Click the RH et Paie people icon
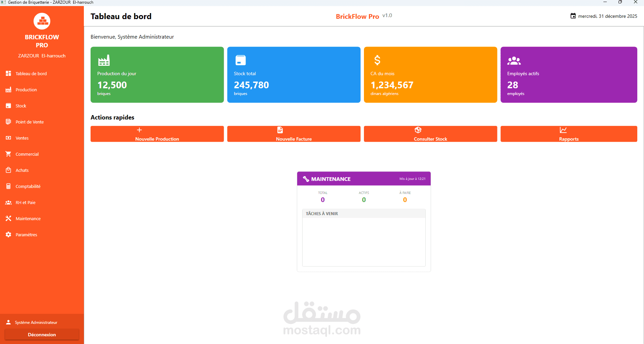 pos(8,202)
